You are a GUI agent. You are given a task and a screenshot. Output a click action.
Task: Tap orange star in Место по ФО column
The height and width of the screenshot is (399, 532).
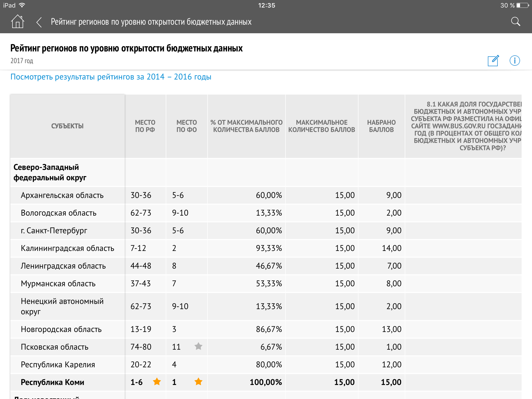point(198,382)
